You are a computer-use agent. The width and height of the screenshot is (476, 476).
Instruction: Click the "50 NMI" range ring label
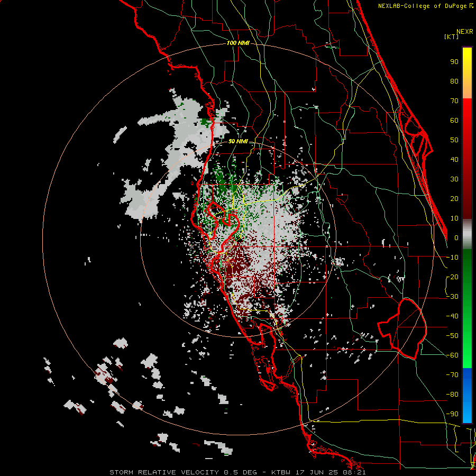point(238,141)
